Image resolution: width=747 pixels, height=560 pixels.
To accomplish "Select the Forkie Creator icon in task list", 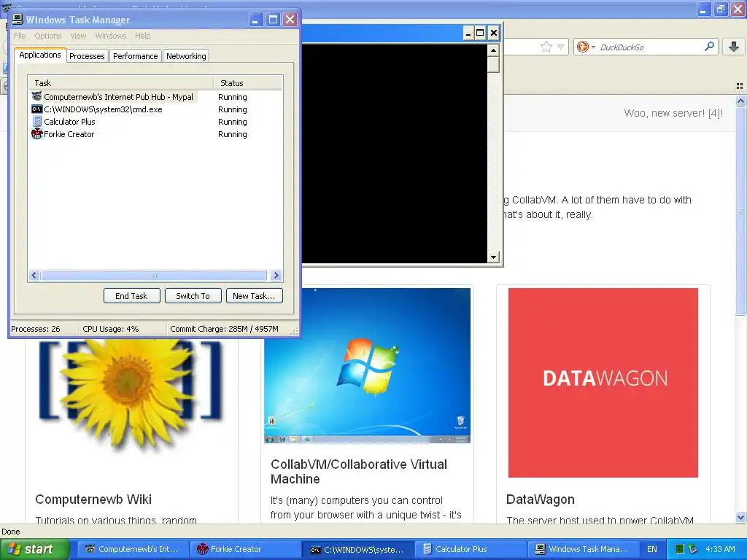I will pyautogui.click(x=36, y=134).
